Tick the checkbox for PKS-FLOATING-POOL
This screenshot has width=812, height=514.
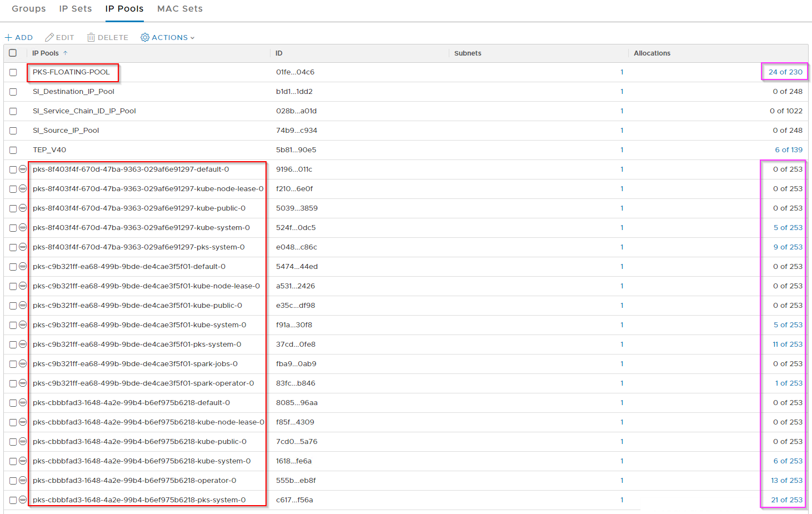coord(13,72)
